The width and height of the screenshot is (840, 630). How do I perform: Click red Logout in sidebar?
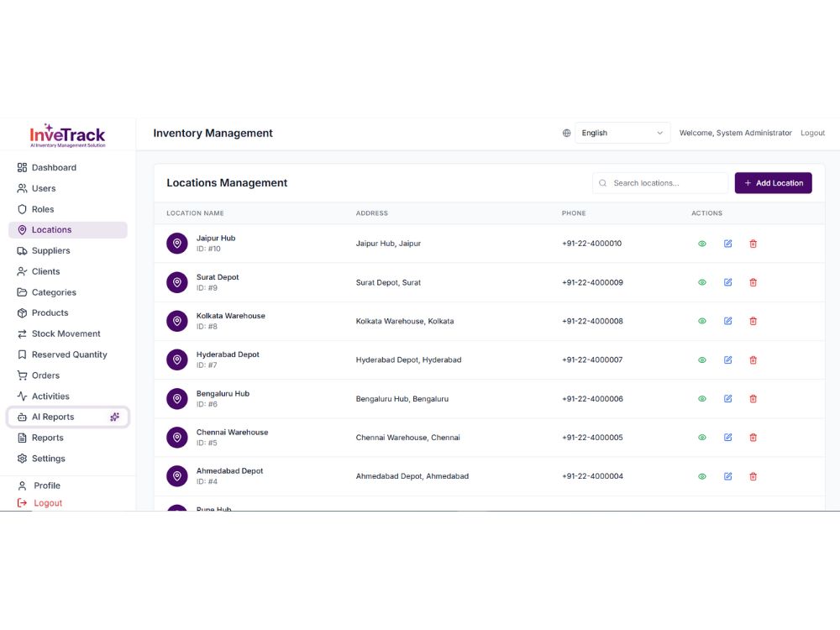click(x=39, y=503)
